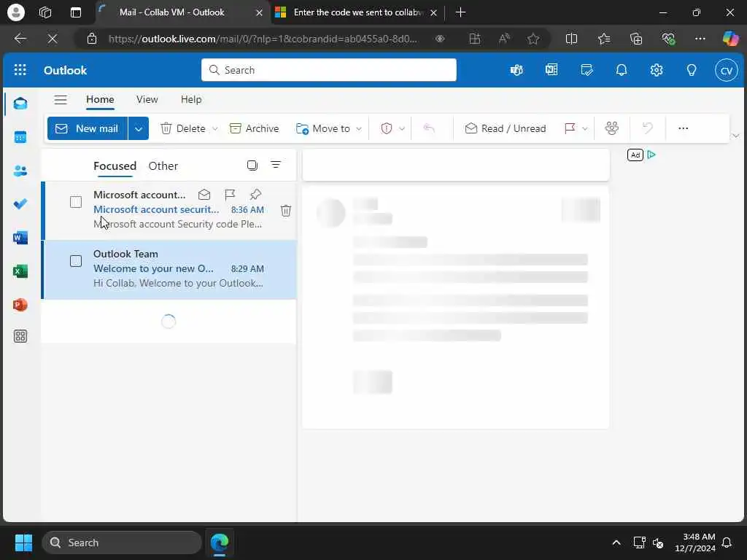Screen dimensions: 747x560
Task: Click the New mail button
Action: click(88, 128)
